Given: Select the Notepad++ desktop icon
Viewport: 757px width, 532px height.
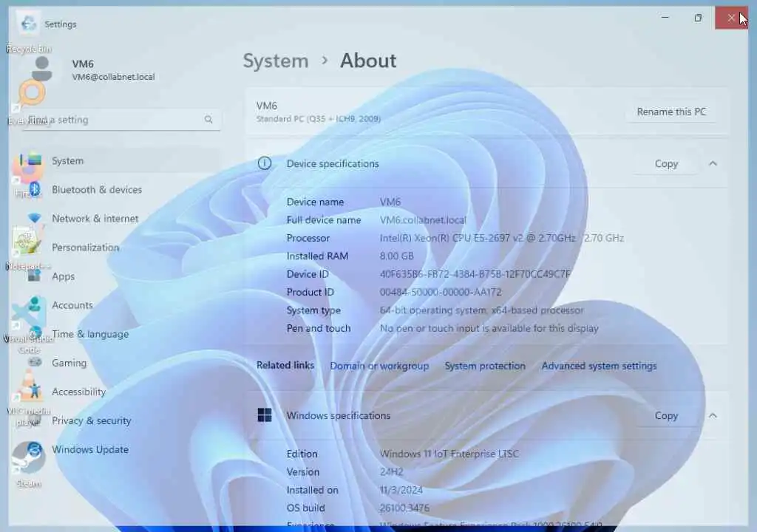Looking at the screenshot, I should 28,248.
